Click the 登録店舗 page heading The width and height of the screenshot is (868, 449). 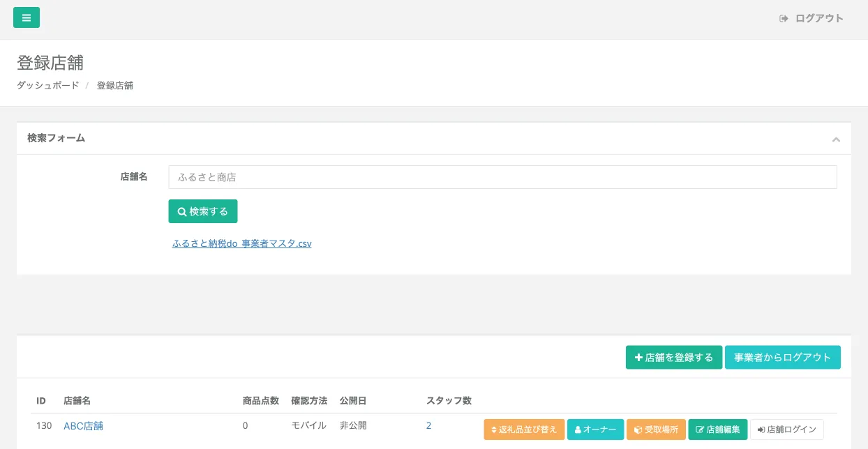(50, 63)
